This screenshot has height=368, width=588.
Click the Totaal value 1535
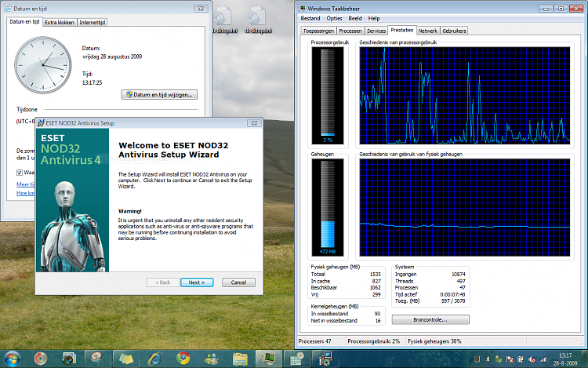point(375,274)
